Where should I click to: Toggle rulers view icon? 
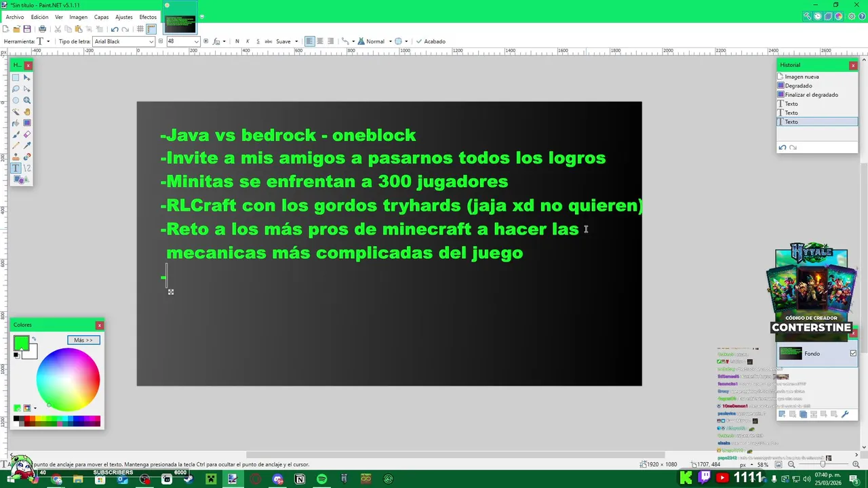151,29
